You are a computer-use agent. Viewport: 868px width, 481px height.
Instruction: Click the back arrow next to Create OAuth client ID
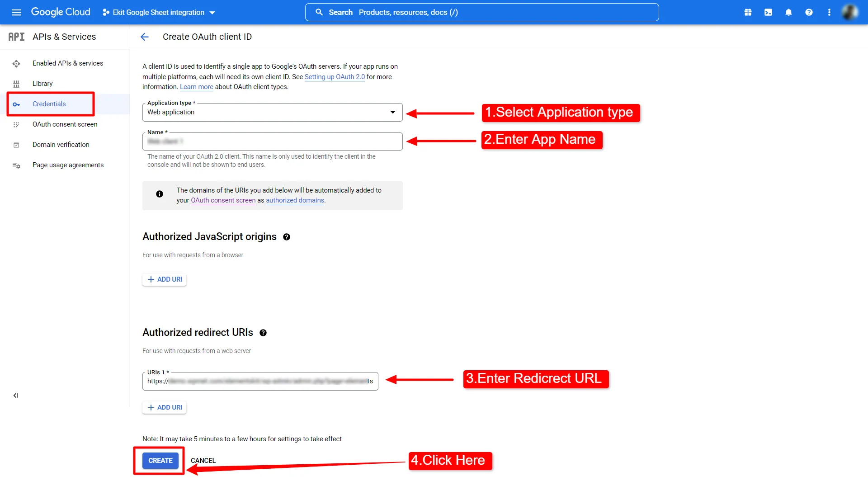144,37
